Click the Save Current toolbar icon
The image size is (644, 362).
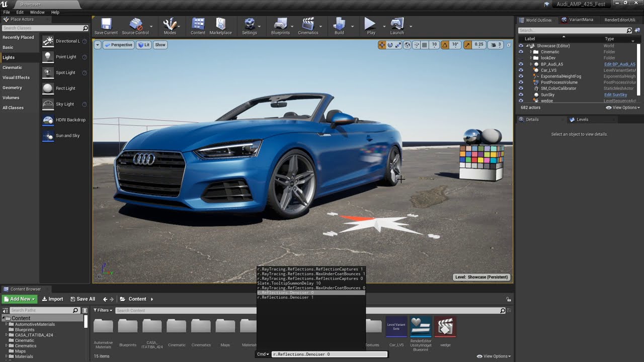click(106, 26)
